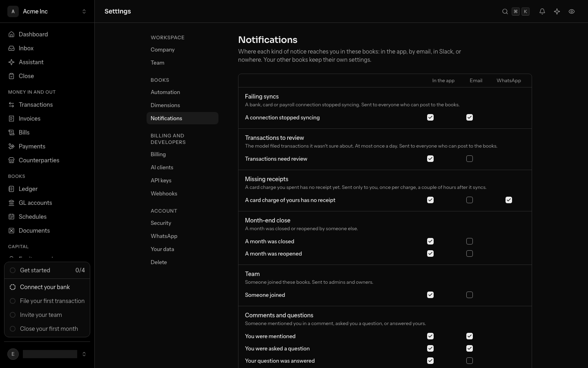The height and width of the screenshot is (368, 588).
Task: Click File your first transaction step
Action: pos(47,301)
